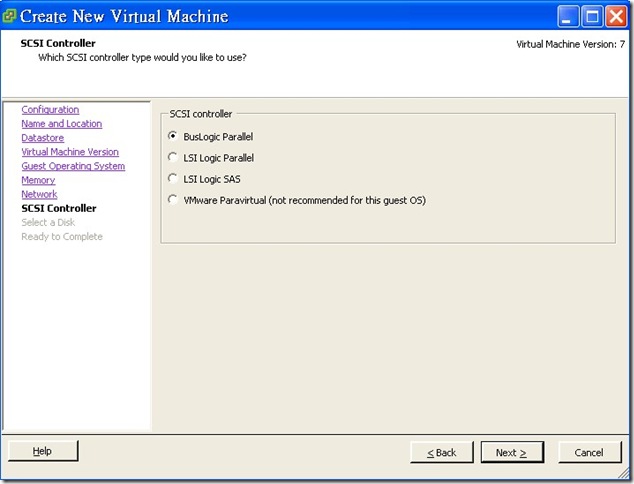Screen dimensions: 634x484
Task: Go to Configuration step link
Action: [x=50, y=110]
